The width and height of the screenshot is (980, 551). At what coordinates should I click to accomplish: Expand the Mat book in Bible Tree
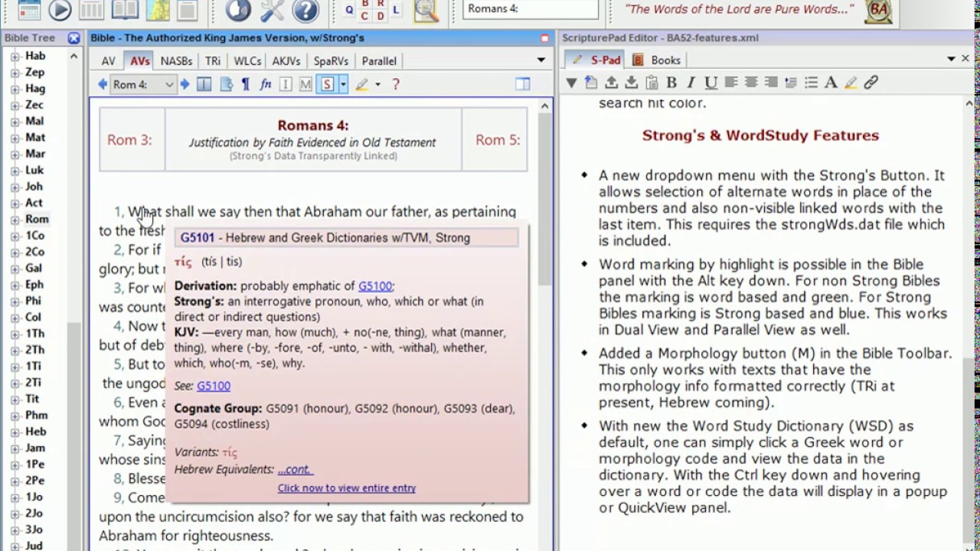(15, 138)
